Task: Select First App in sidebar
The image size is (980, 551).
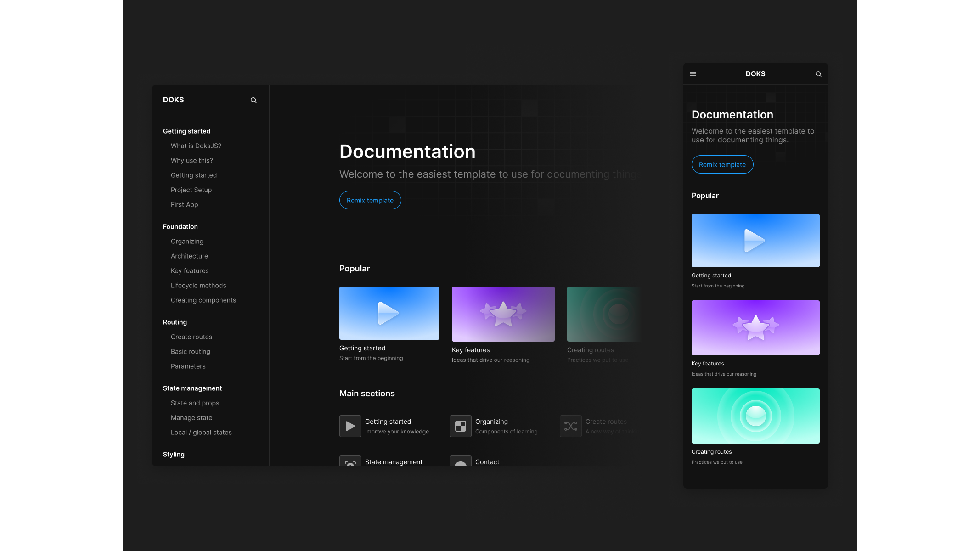Action: tap(185, 205)
